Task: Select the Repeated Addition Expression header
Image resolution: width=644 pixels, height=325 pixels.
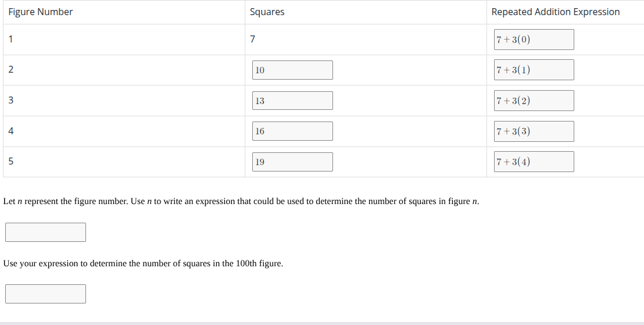Action: click(x=555, y=12)
